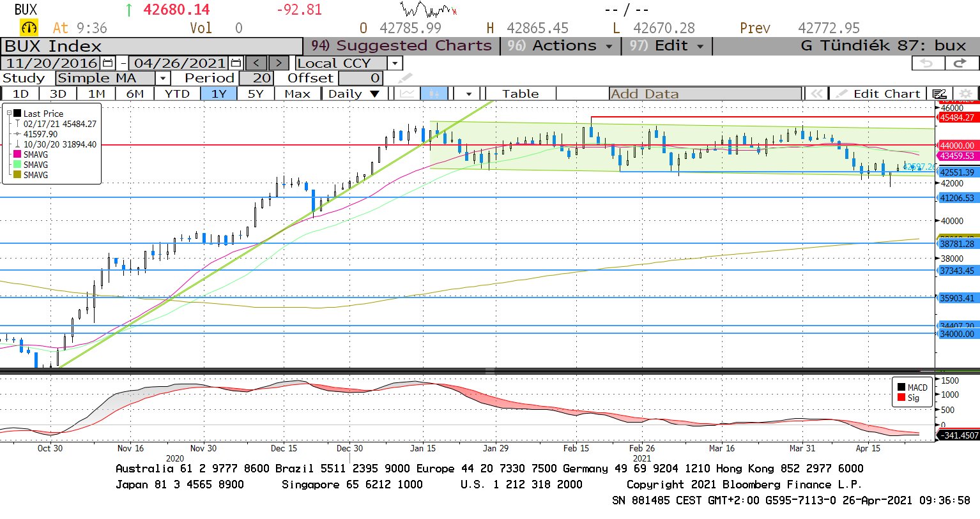This screenshot has width=980, height=519.
Task: Click the red 45484.27 price axis label
Action: 957,117
